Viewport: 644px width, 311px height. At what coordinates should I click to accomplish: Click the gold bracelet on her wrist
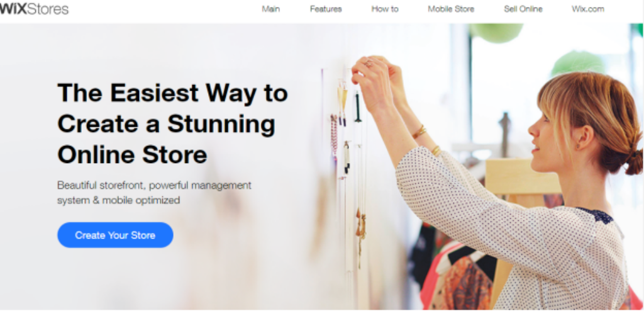(419, 132)
